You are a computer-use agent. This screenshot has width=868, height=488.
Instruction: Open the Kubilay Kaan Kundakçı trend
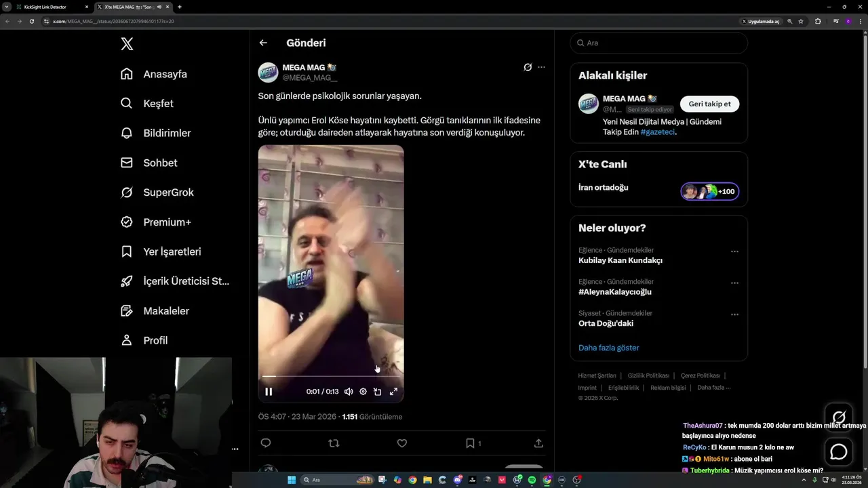tap(620, 260)
